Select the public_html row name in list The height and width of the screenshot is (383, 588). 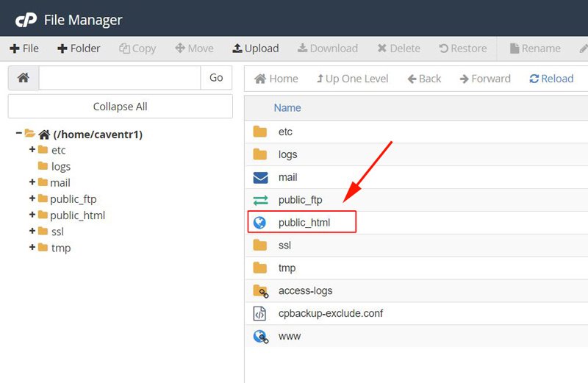click(x=304, y=223)
